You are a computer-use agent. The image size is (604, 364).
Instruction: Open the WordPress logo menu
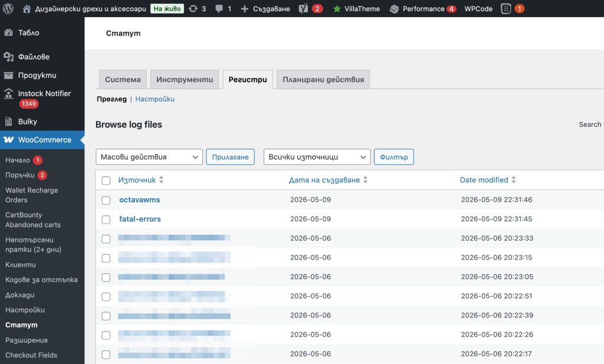8,8
